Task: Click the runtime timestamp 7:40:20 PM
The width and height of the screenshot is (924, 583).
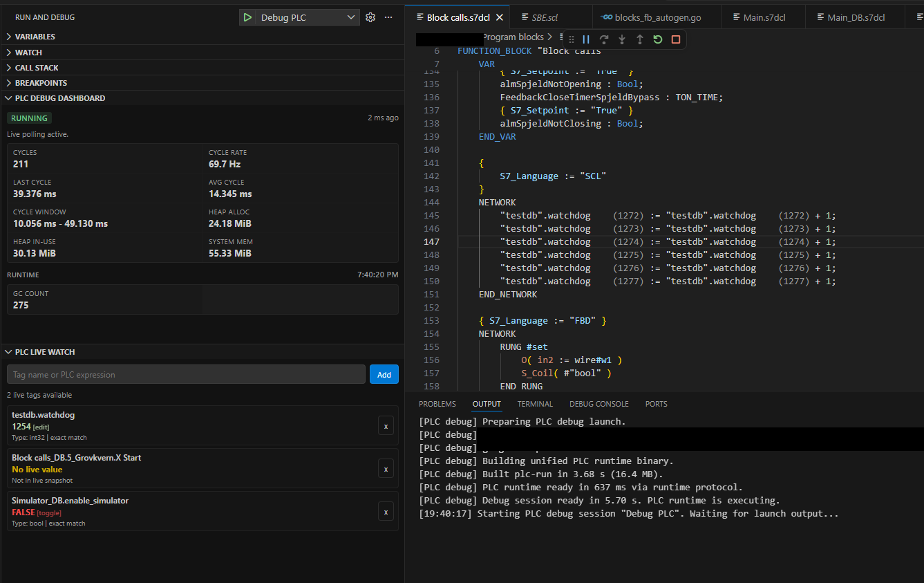Action: coord(378,275)
